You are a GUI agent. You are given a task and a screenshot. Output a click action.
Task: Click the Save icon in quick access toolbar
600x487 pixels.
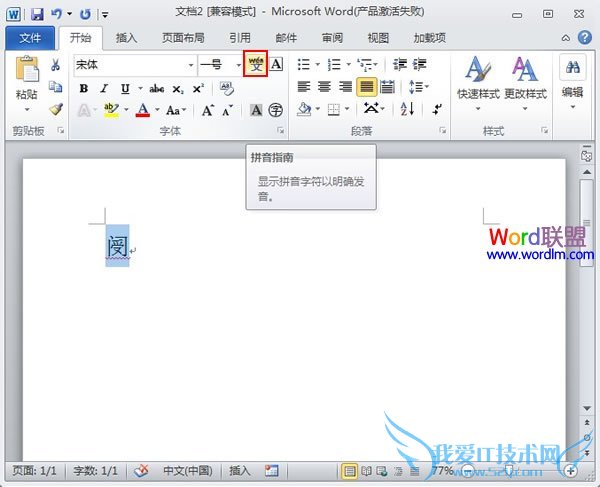coord(38,15)
